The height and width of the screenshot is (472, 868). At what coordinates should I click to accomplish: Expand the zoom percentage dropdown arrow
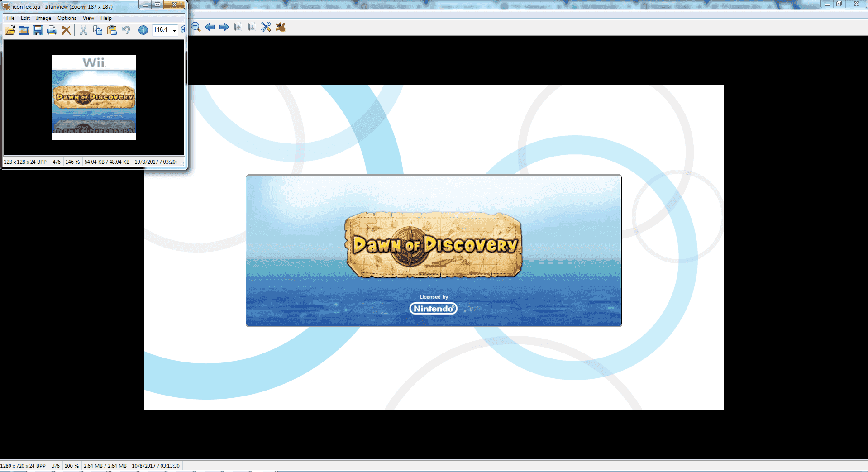click(174, 30)
